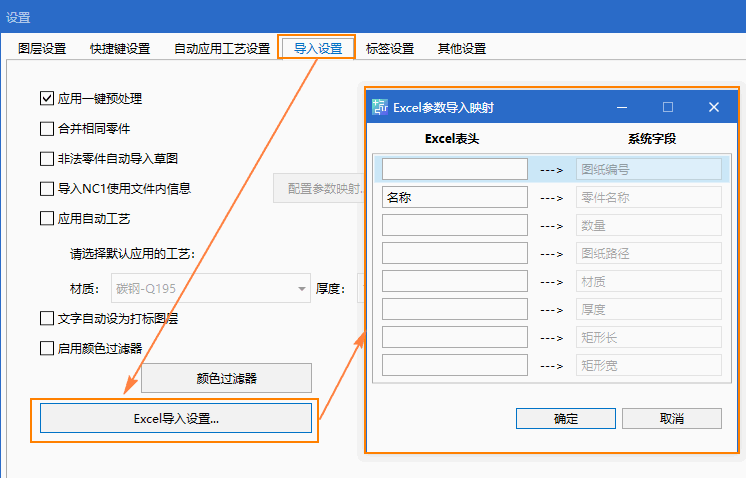
Task: Click Excel header field for 图纸编号
Action: (454, 169)
